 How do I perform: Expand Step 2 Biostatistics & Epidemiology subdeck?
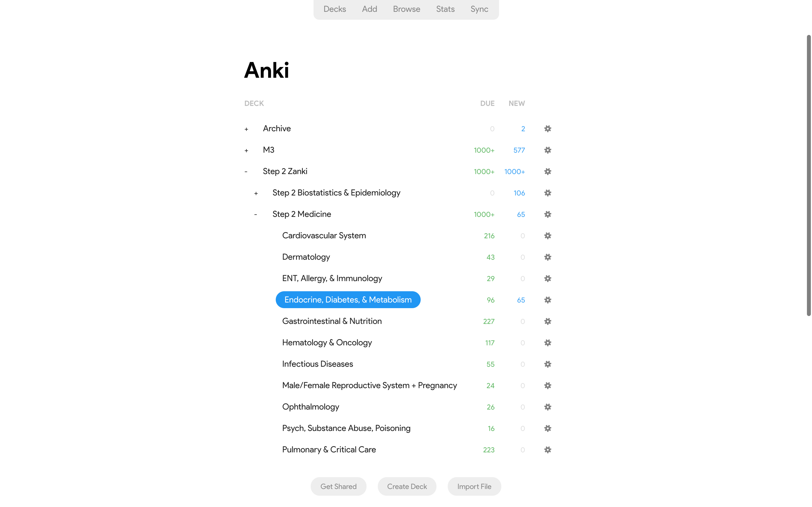pos(256,194)
